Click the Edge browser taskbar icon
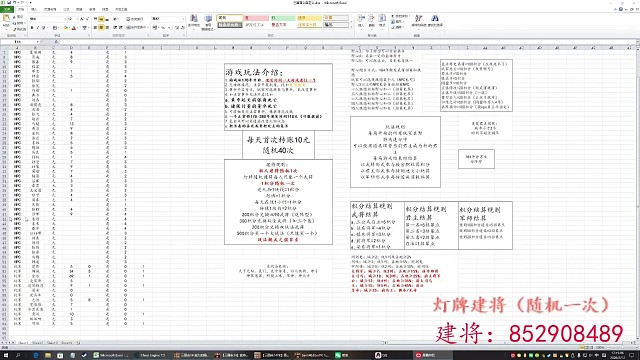The height and width of the screenshot is (360, 640). point(36,355)
